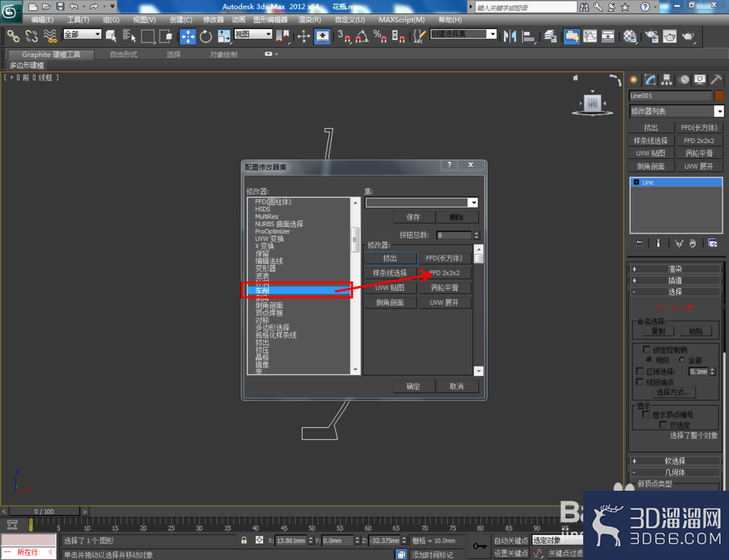Viewport: 729px width, 560px height.
Task: Open the Render Setup dialog
Action: (652, 36)
